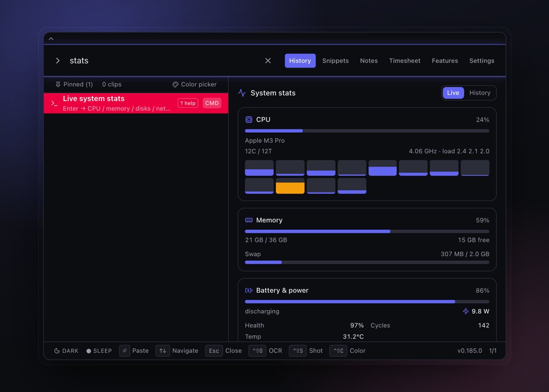Viewport: 549px width, 392px height.
Task: Switch to the History main tab
Action: 300,61
